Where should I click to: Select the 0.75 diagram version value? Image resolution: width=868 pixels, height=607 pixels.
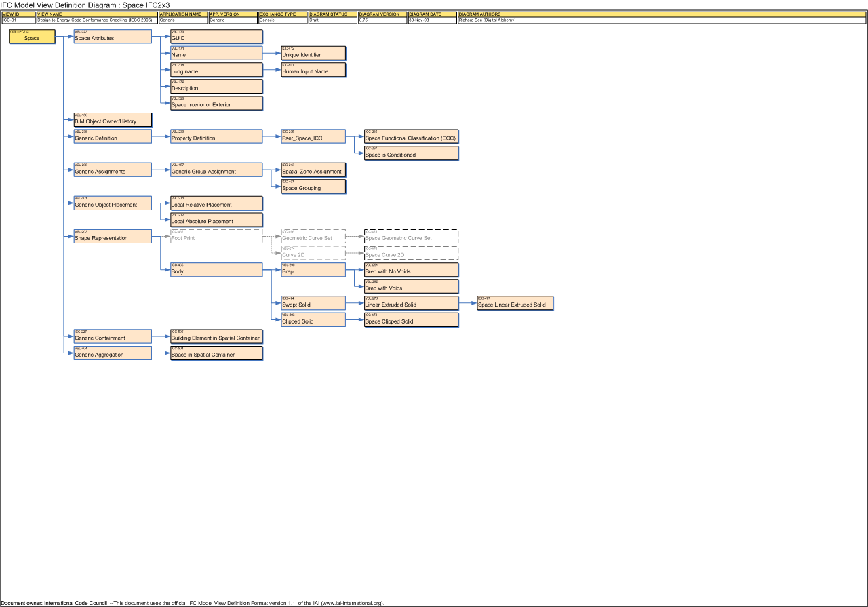[x=382, y=20]
